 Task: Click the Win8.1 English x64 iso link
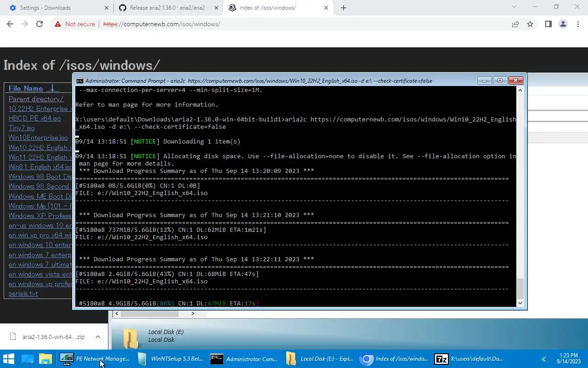click(40, 167)
